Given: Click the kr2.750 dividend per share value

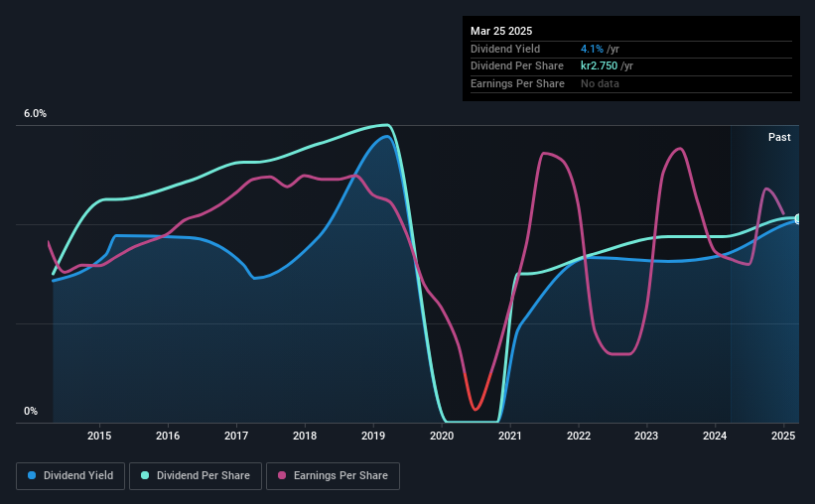Looking at the screenshot, I should [599, 66].
